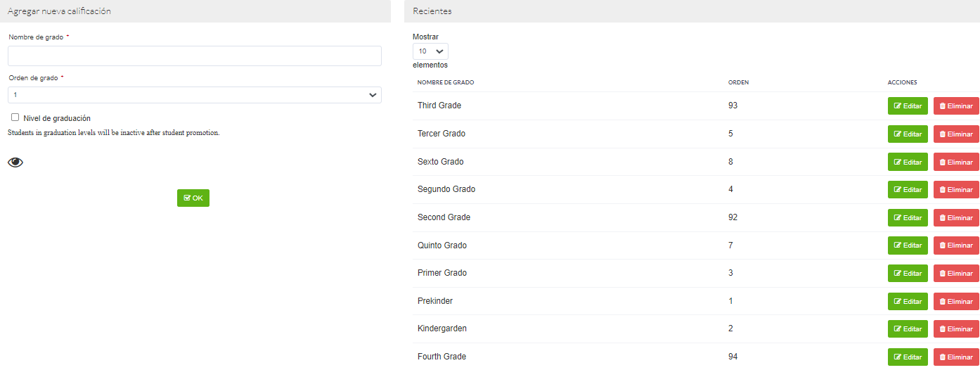Open the Orden de grado dropdown
The image size is (980, 370).
[195, 95]
